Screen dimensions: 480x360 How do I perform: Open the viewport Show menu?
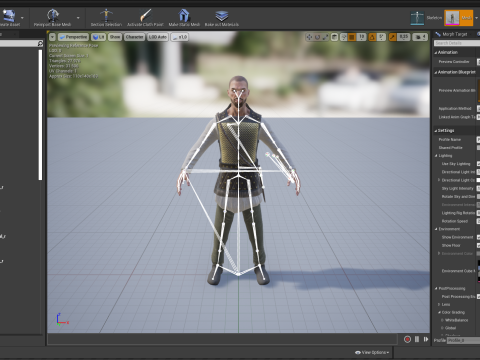(115, 37)
